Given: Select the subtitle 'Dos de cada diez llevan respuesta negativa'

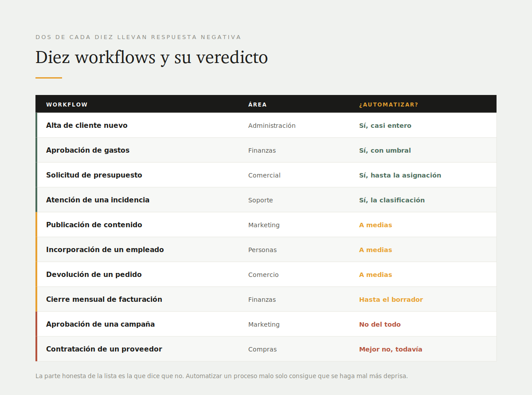Looking at the screenshot, I should pyautogui.click(x=138, y=37).
